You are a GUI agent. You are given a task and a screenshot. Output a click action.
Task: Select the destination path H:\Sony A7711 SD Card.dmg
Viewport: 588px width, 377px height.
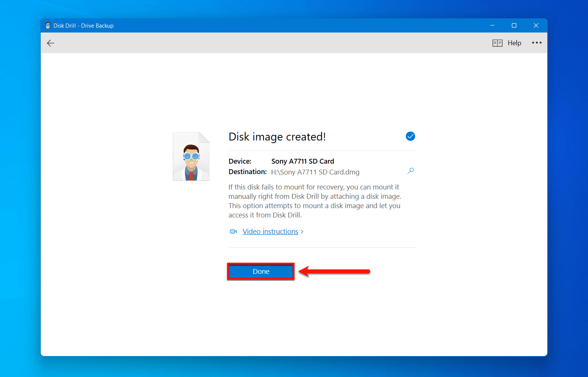pos(315,172)
